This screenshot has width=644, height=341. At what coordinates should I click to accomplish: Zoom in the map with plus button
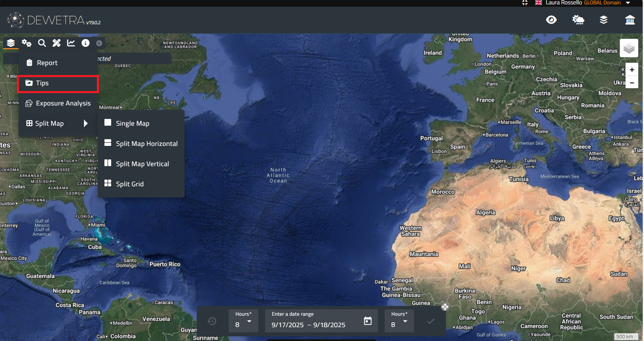[x=632, y=70]
